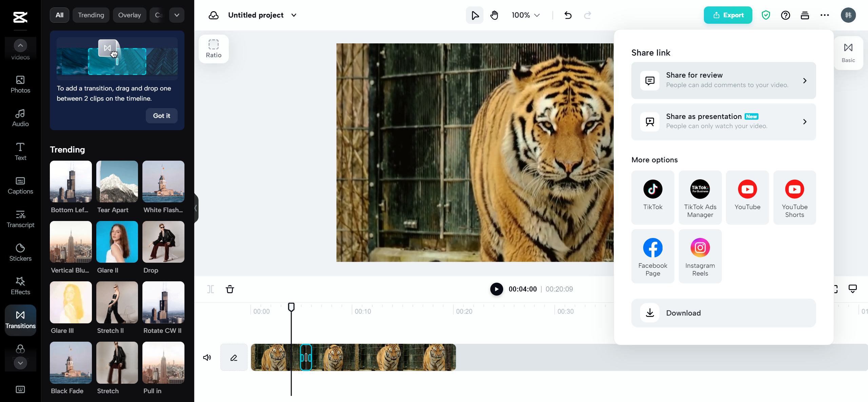Select the Stickers panel icon

[20, 252]
